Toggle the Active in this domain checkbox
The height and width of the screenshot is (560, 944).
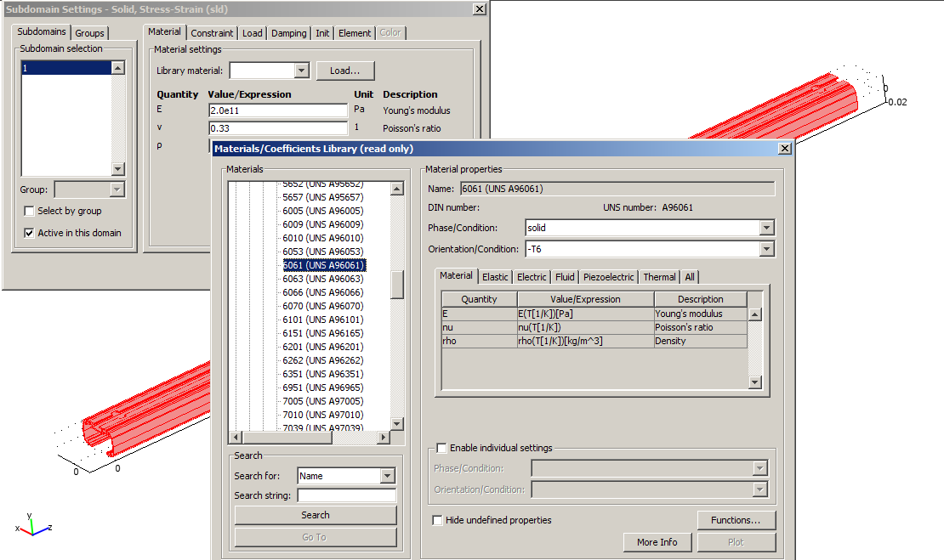(29, 233)
